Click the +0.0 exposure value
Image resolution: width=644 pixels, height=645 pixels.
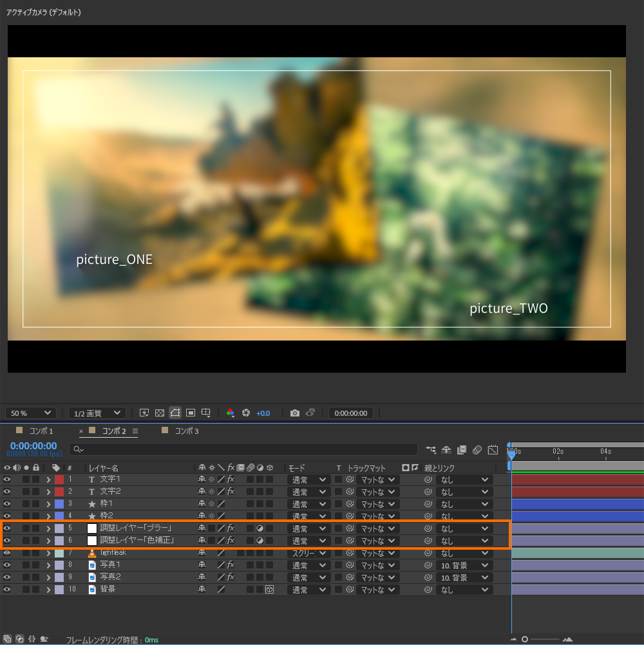263,413
